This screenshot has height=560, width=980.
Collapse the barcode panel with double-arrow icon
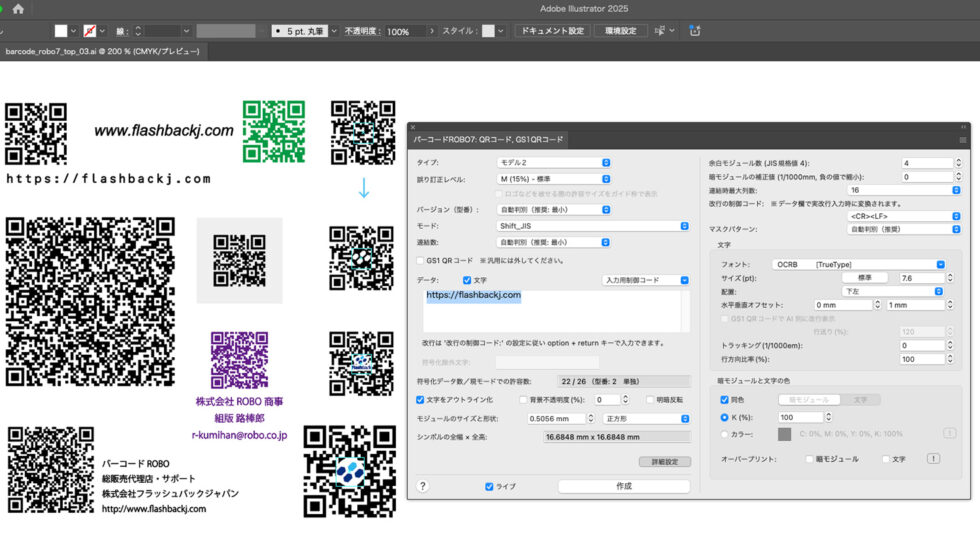(x=963, y=127)
